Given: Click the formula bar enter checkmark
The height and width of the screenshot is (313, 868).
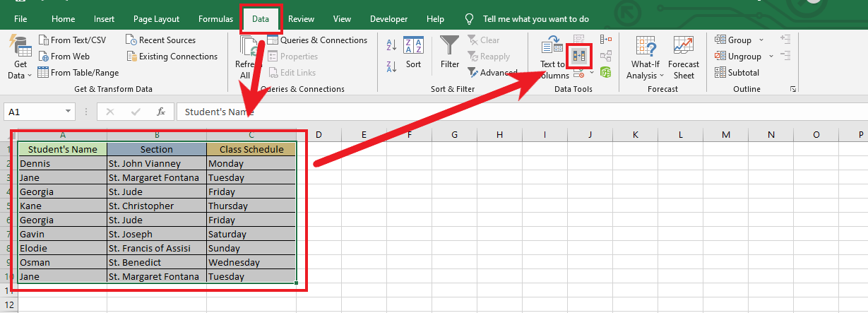Looking at the screenshot, I should 136,112.
